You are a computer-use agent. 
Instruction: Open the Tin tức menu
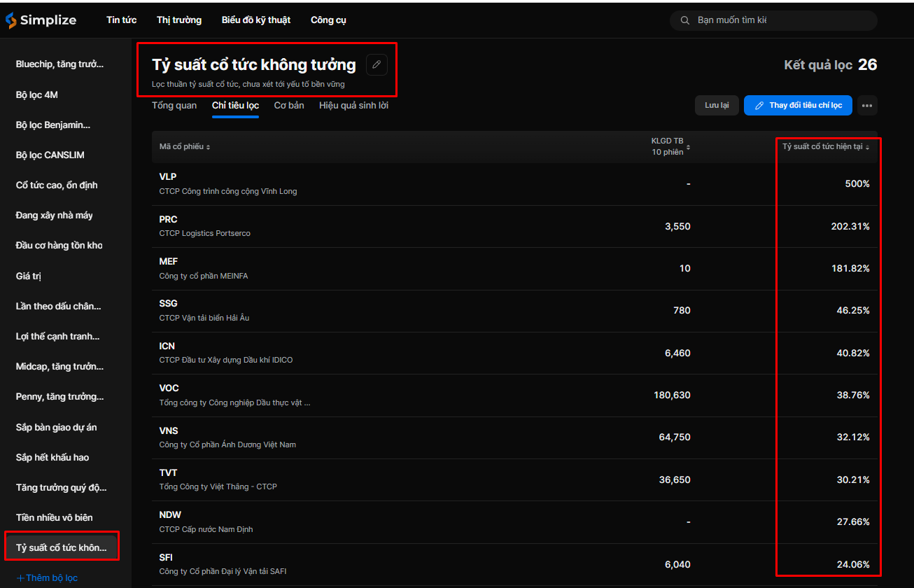pyautogui.click(x=121, y=20)
